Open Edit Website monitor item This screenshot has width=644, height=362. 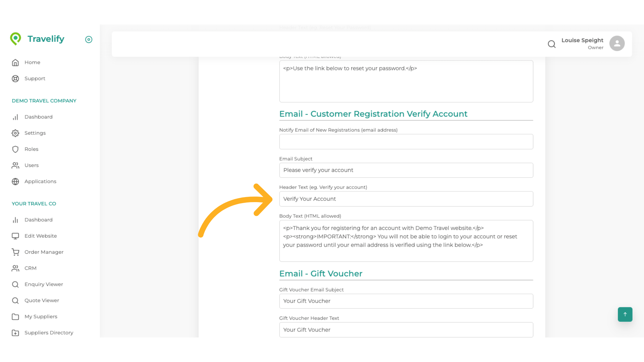point(41,236)
